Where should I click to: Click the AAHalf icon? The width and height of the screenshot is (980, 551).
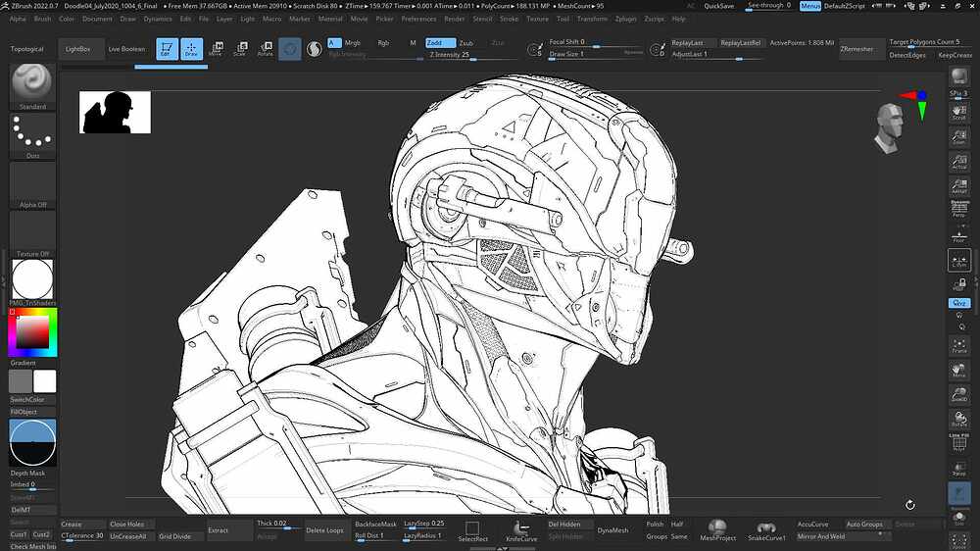[x=958, y=185]
